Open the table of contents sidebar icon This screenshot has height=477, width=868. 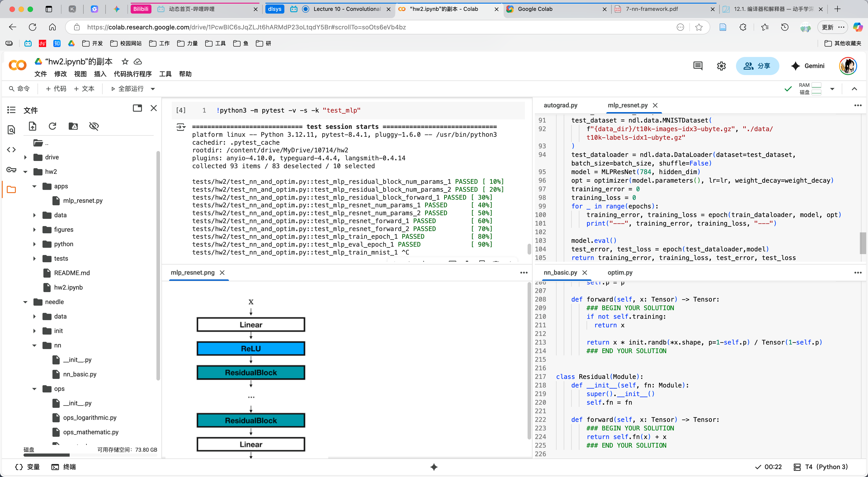tap(11, 110)
